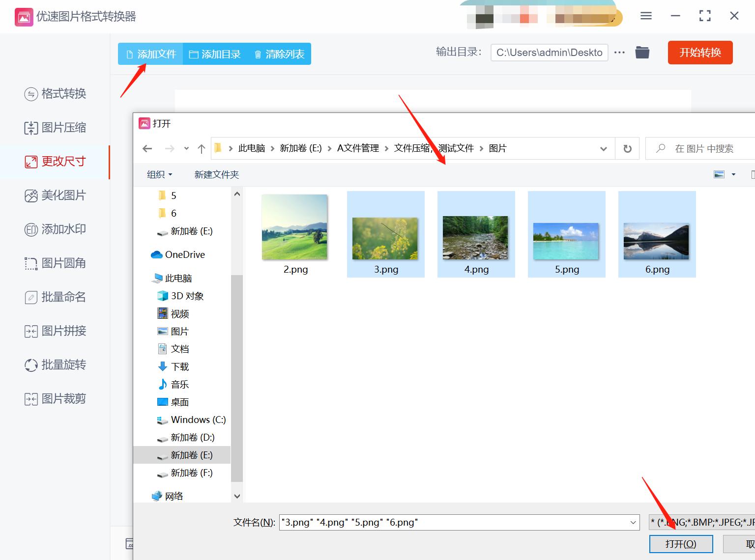The image size is (755, 560).
Task: Click the 开始转换 (start convert) button
Action: pyautogui.click(x=700, y=53)
